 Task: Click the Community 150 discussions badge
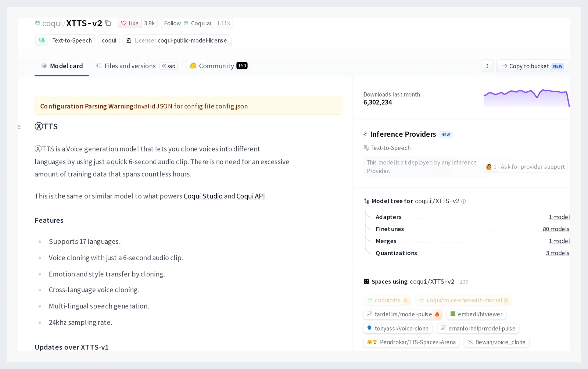[x=242, y=66]
